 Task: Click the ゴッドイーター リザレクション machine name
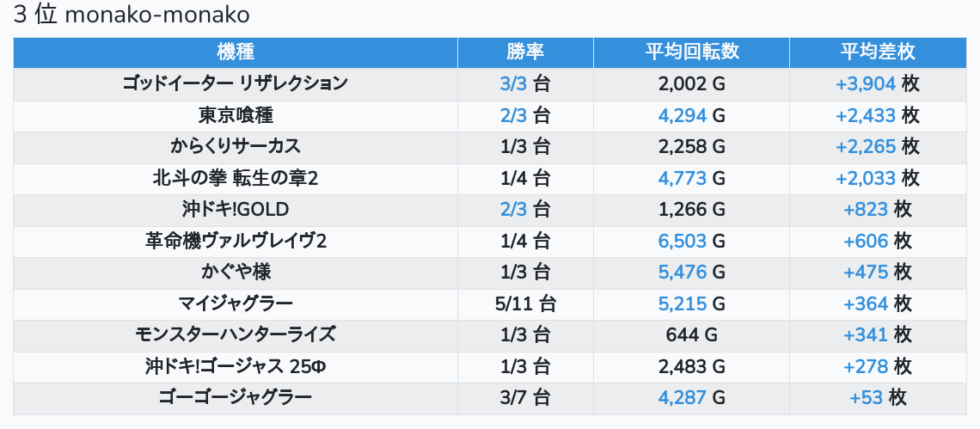235,83
